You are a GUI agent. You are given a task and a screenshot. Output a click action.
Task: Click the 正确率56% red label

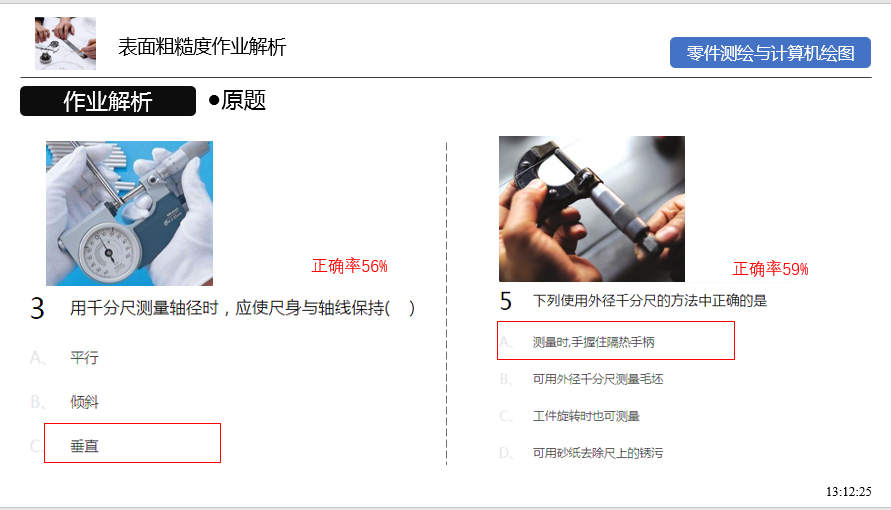[349, 266]
